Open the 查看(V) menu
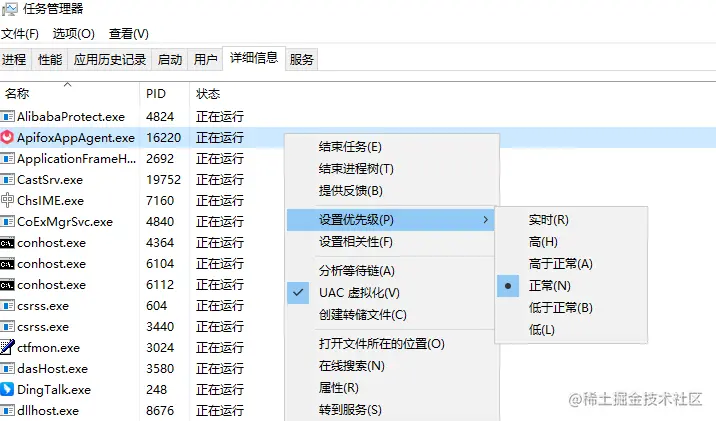 pyautogui.click(x=129, y=34)
